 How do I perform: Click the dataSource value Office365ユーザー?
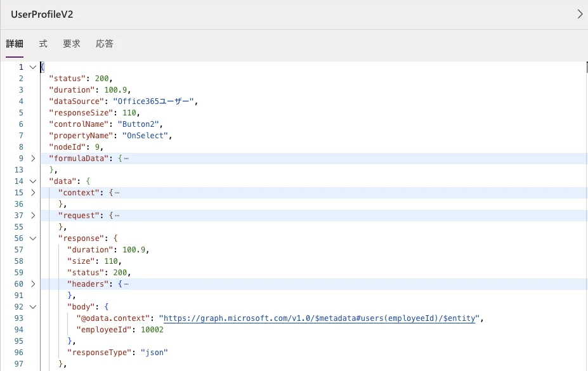pyautogui.click(x=155, y=101)
